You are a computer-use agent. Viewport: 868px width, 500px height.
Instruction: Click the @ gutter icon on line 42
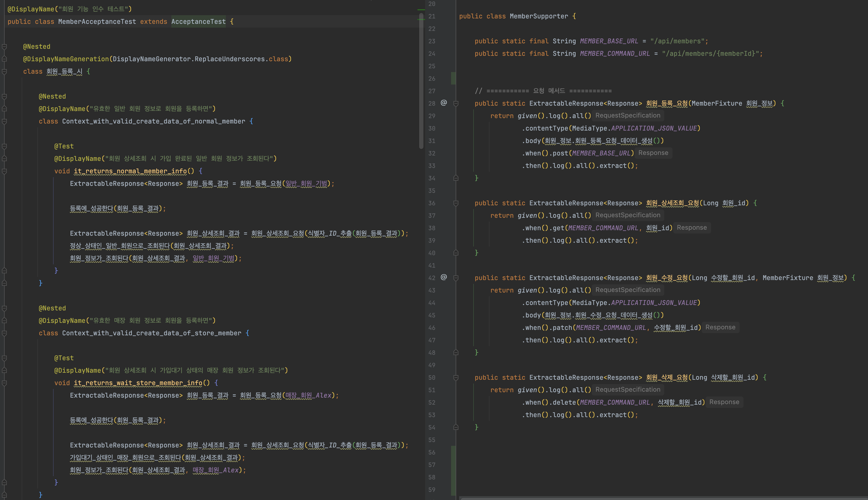443,277
